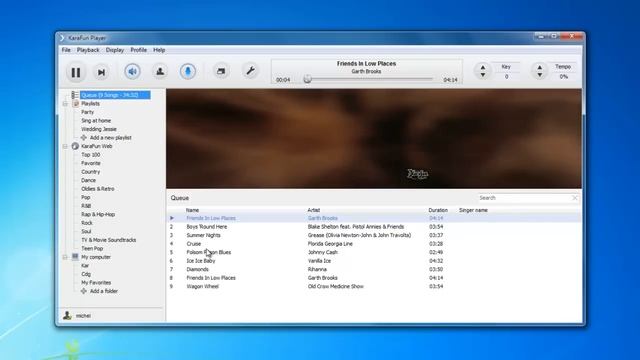The image size is (640, 360).
Task: Click the My computer icon
Action: point(75,257)
